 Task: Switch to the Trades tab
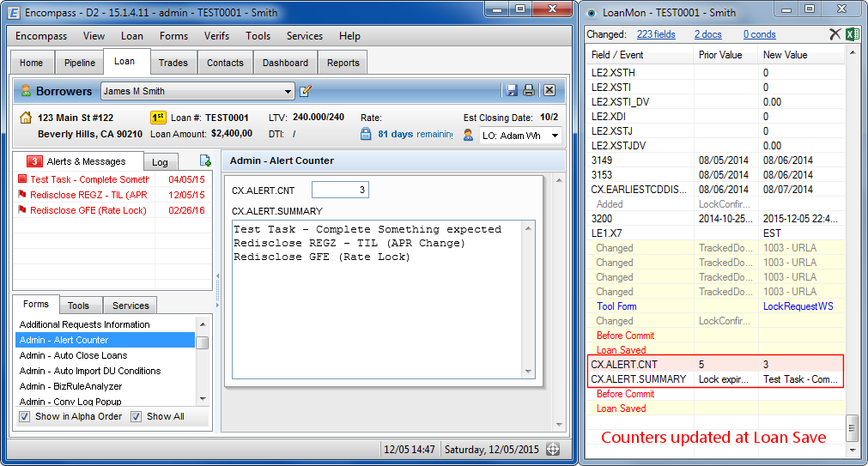click(173, 63)
